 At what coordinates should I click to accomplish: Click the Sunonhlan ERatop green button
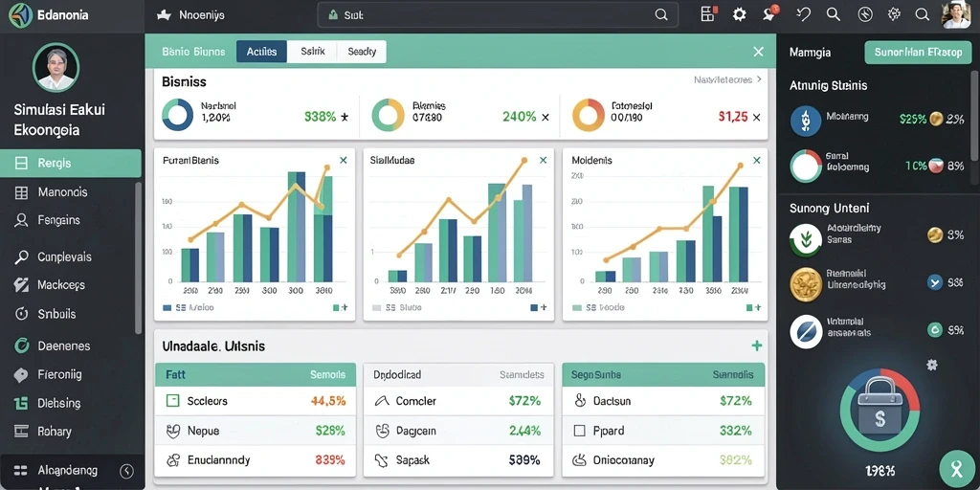pyautogui.click(x=918, y=53)
